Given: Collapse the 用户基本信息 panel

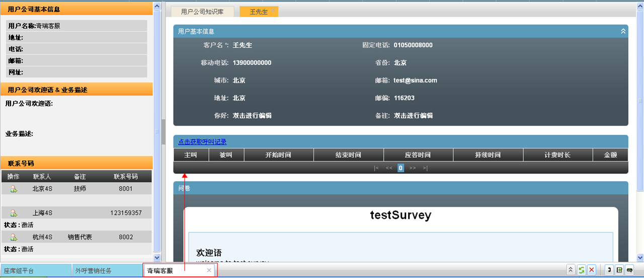Looking at the screenshot, I should [623, 31].
